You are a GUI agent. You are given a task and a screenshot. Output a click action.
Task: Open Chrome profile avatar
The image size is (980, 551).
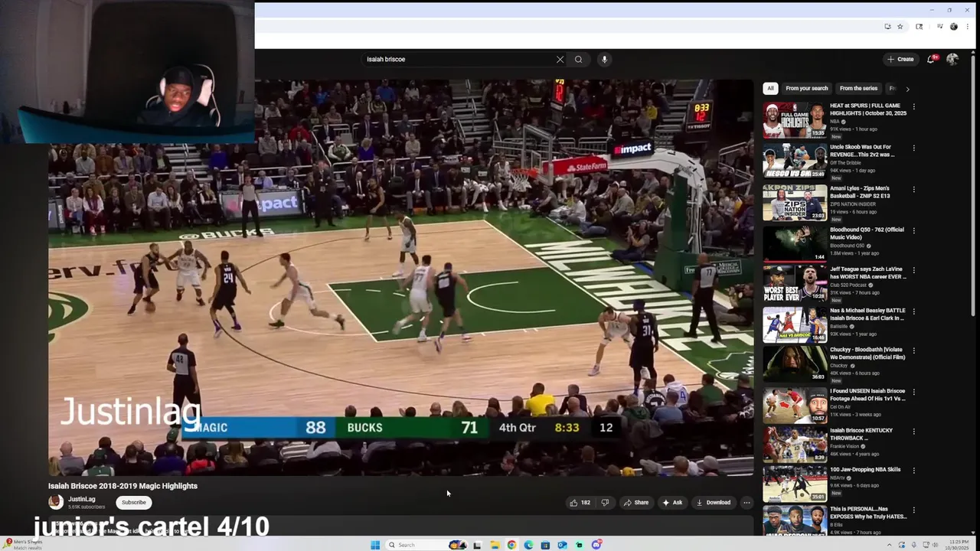(953, 26)
